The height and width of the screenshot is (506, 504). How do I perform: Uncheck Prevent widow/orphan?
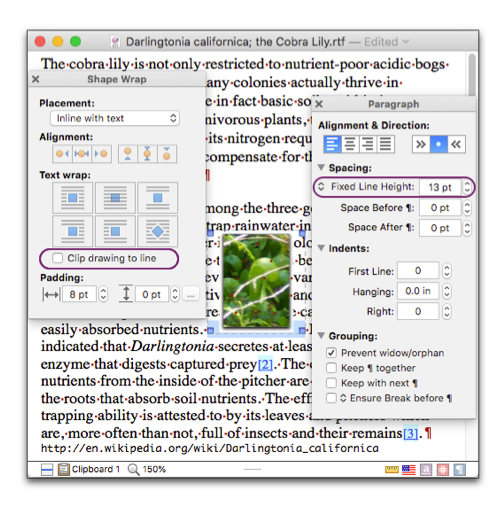click(331, 353)
